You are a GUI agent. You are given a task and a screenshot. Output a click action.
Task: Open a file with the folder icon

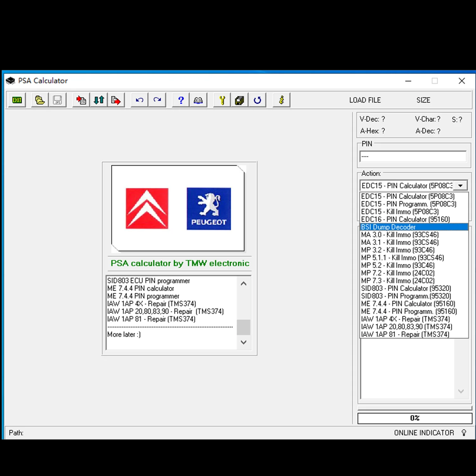[x=40, y=100]
